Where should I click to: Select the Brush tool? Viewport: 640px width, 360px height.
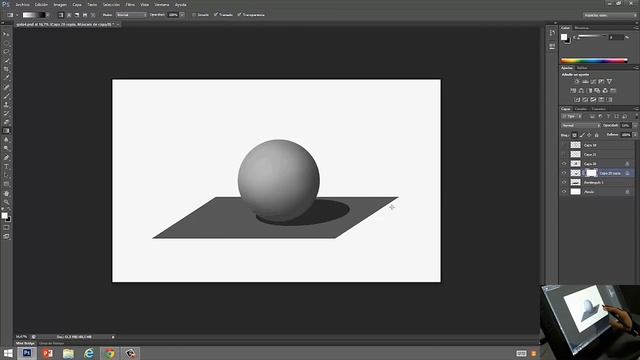tap(6, 96)
